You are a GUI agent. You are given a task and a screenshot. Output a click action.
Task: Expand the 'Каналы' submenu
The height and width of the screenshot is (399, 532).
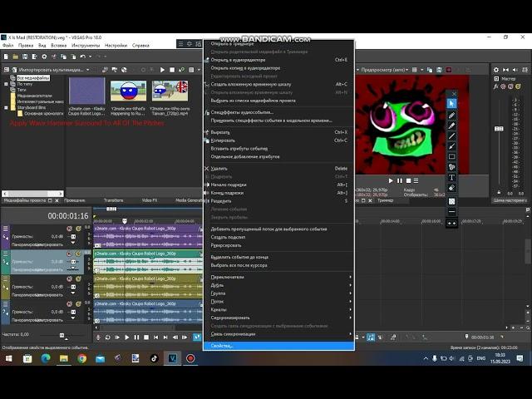point(280,310)
